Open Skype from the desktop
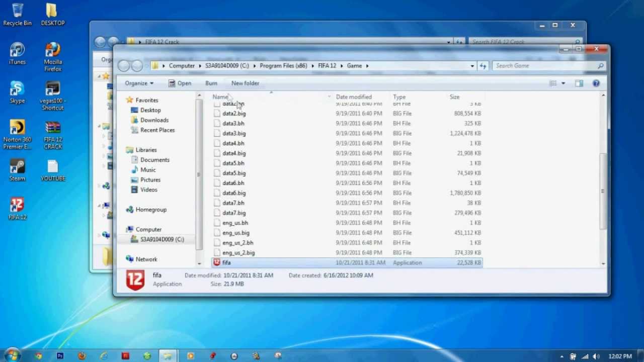The image size is (644, 362). (x=17, y=92)
